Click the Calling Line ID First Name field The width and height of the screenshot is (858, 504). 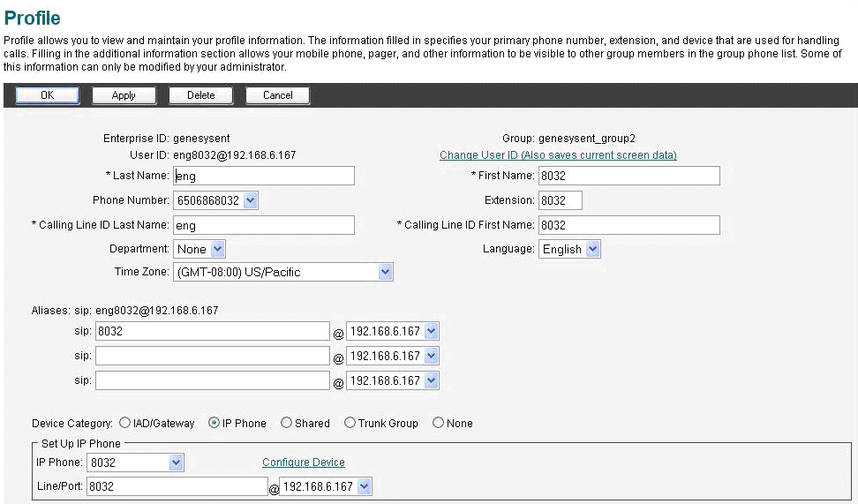[x=628, y=225]
